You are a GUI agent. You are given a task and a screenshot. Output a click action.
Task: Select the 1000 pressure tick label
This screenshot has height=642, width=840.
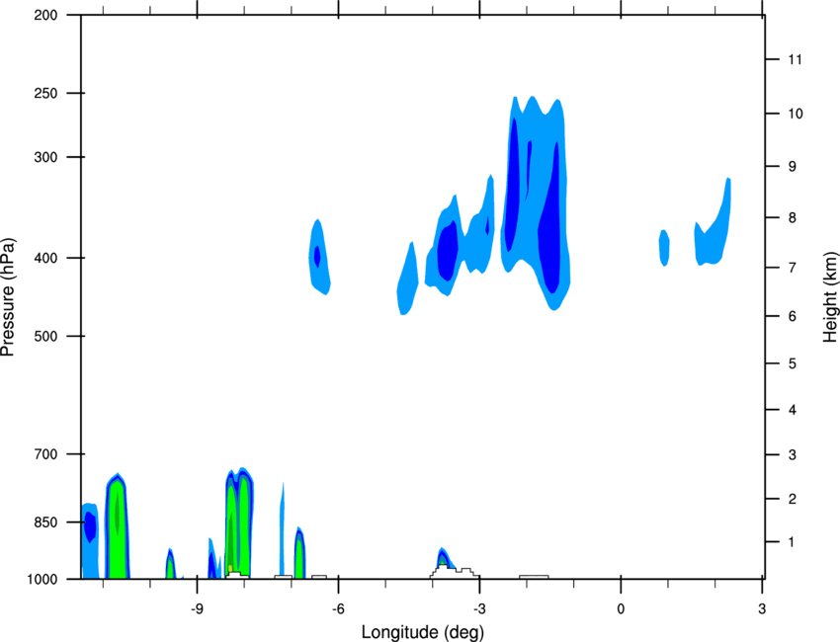click(42, 580)
